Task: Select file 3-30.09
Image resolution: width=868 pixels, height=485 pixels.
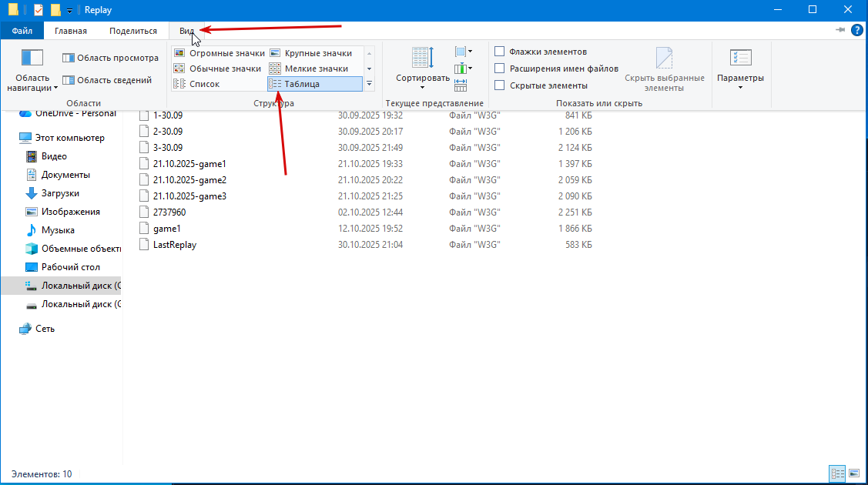Action: (x=168, y=148)
